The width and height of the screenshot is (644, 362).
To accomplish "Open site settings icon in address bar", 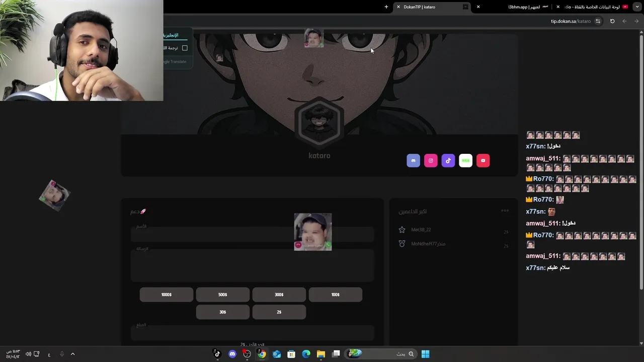I will (598, 21).
